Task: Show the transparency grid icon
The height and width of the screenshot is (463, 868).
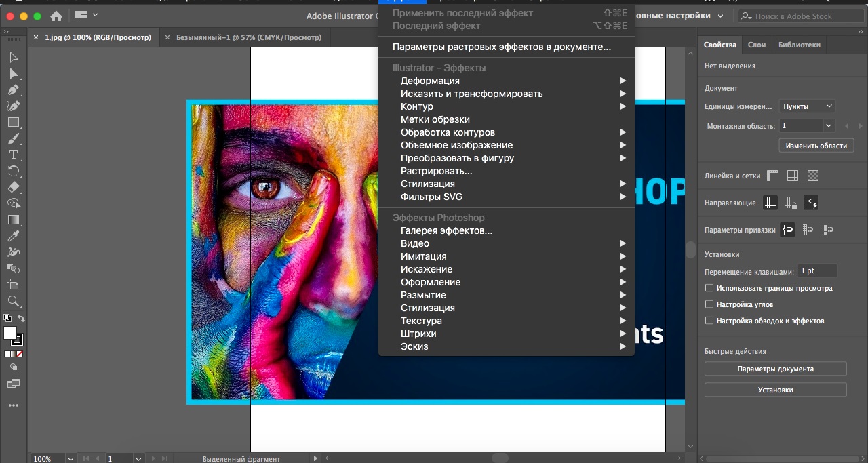Action: tap(813, 176)
